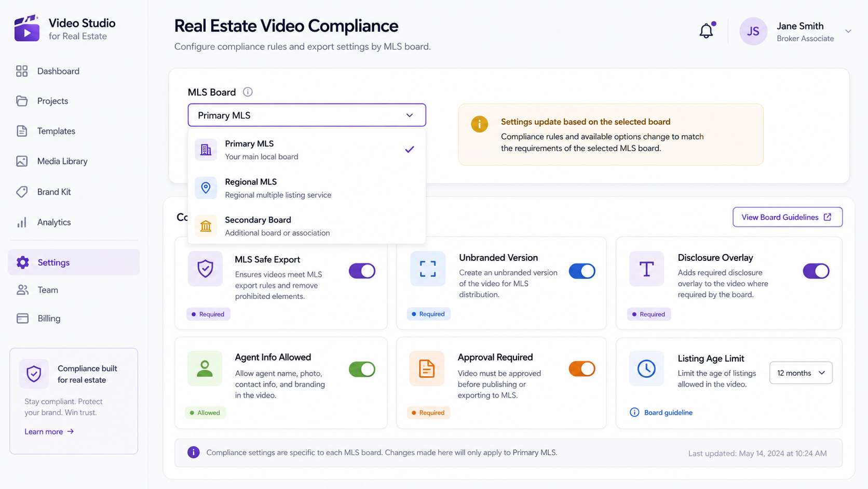The width and height of the screenshot is (868, 489).
Task: Toggle the Unbranded Version switch
Action: click(582, 271)
